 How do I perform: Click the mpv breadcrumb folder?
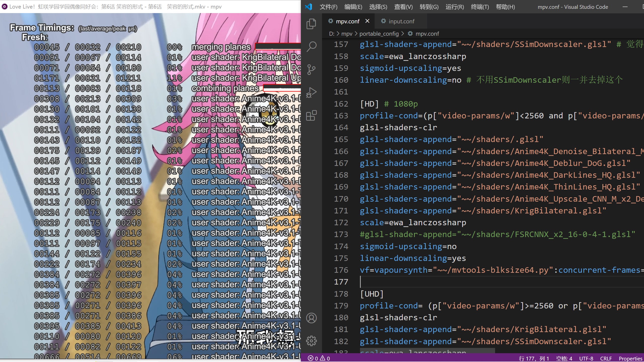pos(347,34)
